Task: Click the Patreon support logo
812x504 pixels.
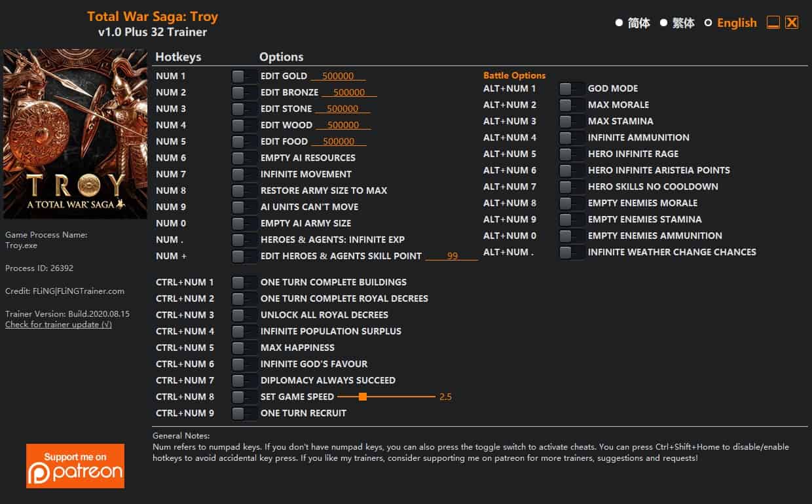Action: [x=75, y=466]
